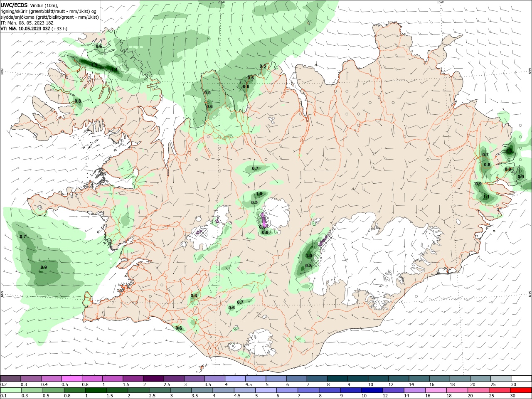Click the '1.1' precipitation value in the East Fjords

coord(486,197)
